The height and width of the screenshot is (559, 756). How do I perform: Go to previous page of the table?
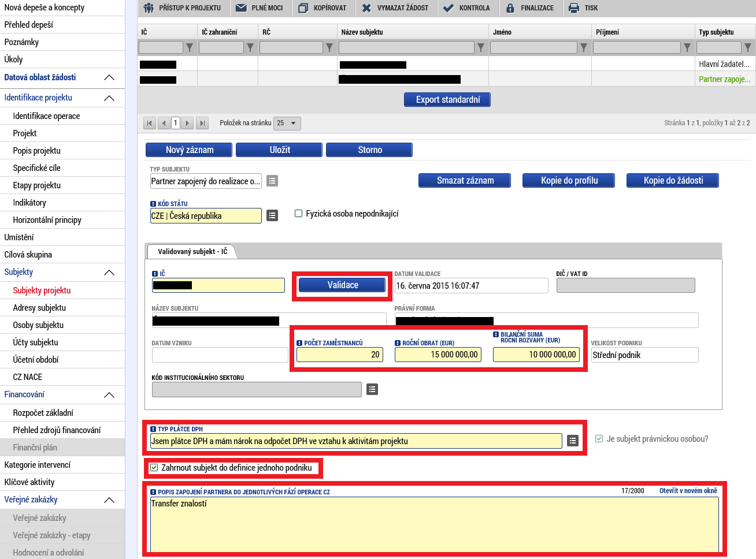[x=164, y=123]
